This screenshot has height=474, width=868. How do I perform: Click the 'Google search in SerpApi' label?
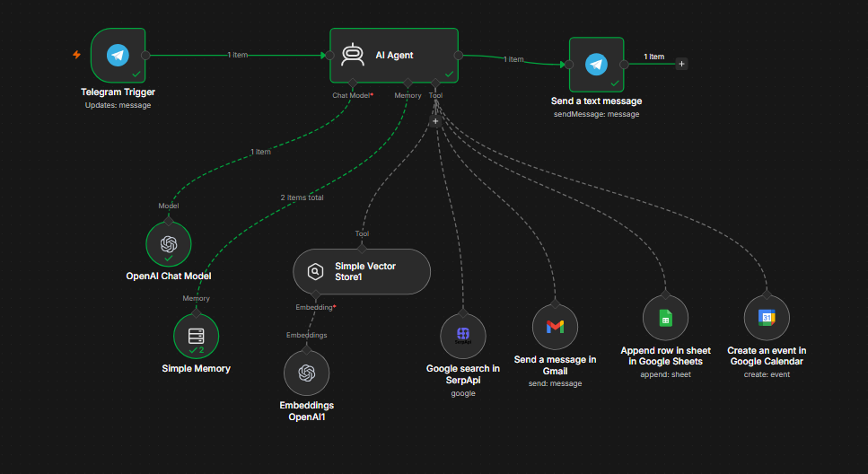tap(463, 374)
